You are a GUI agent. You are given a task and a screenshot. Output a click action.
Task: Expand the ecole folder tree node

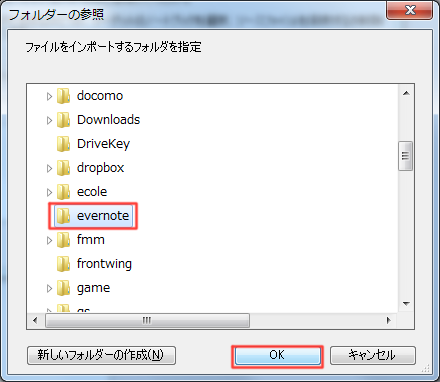tap(49, 193)
